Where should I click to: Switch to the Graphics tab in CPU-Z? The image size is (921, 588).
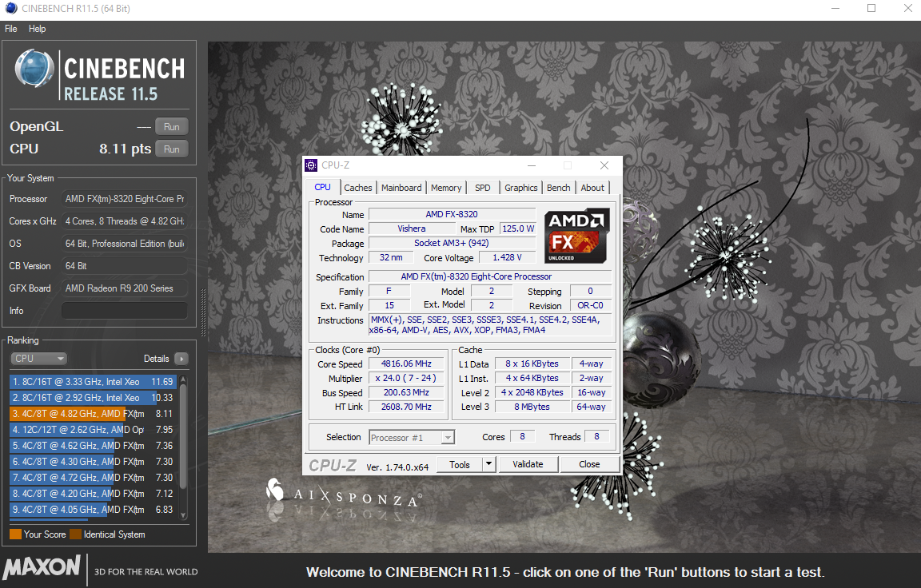(x=521, y=188)
